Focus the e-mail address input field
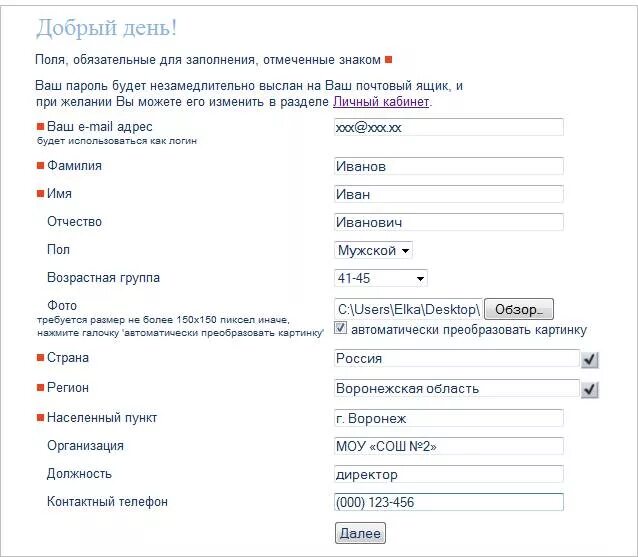The height and width of the screenshot is (557, 638). (449, 127)
